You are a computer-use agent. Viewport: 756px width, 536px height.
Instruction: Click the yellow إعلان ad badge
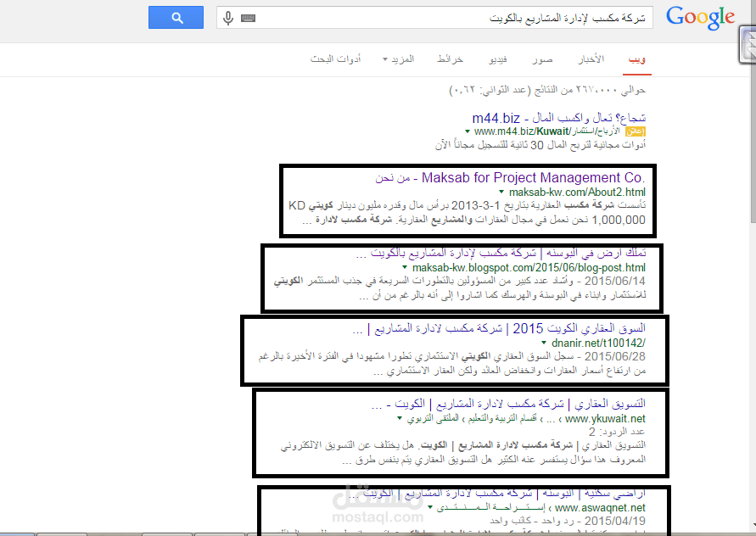point(636,131)
